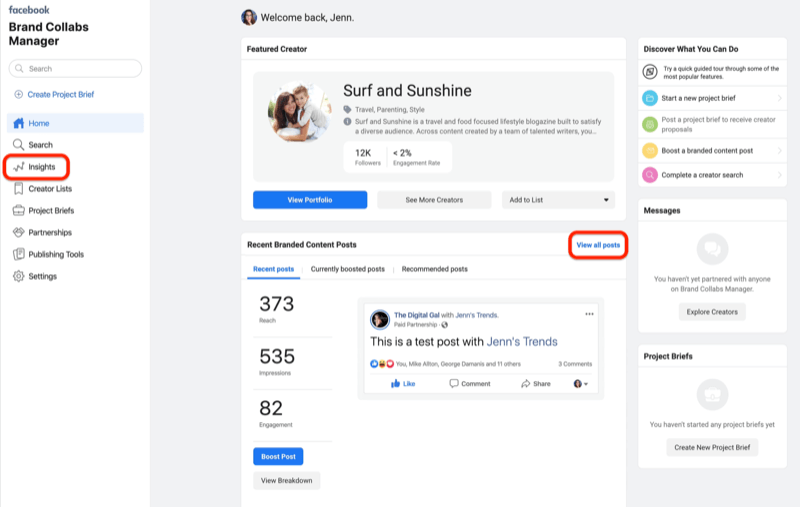
Task: Switch to Currently boosted posts tab
Action: click(x=347, y=269)
